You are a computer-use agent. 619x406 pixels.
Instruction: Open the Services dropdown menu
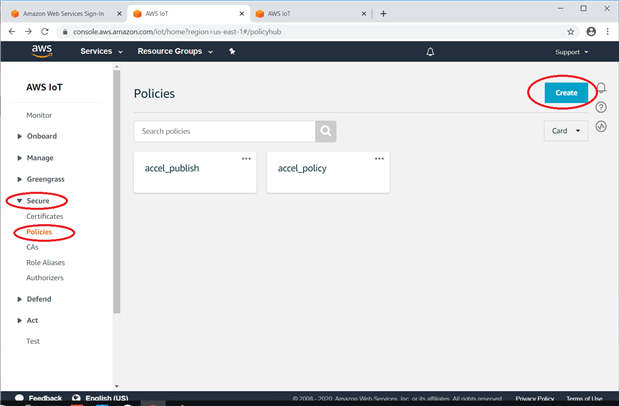(x=101, y=51)
